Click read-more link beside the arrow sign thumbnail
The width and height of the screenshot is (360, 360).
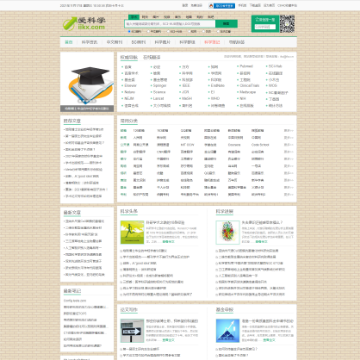point(168,340)
